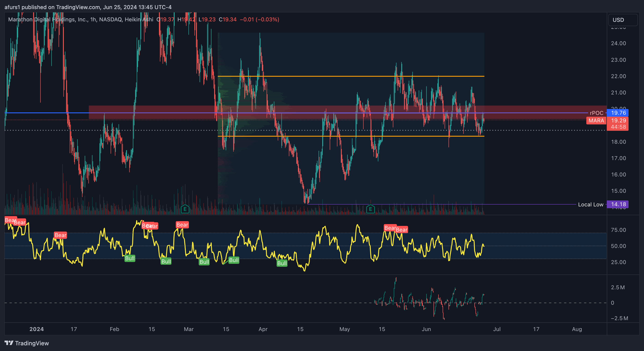Image resolution: width=644 pixels, height=351 pixels.
Task: Click the Aug date axis label
Action: coord(577,329)
